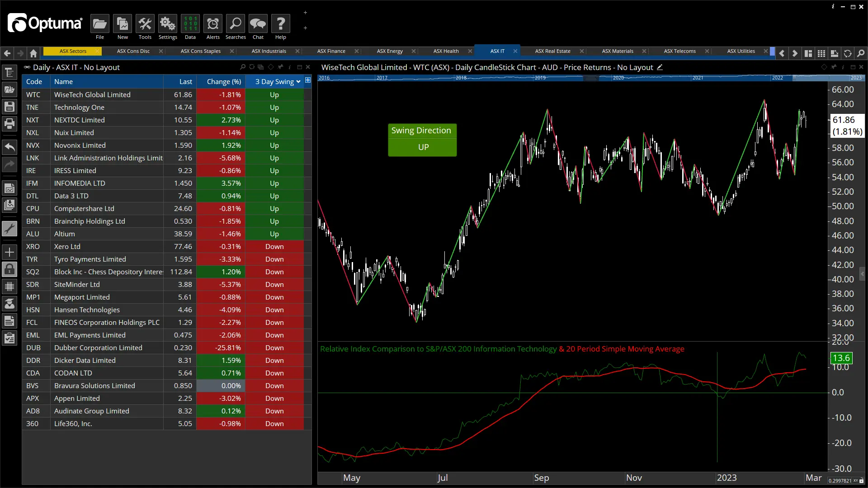This screenshot has width=868, height=488.
Task: Click the undo arrow in left sidebar
Action: pos(9,147)
